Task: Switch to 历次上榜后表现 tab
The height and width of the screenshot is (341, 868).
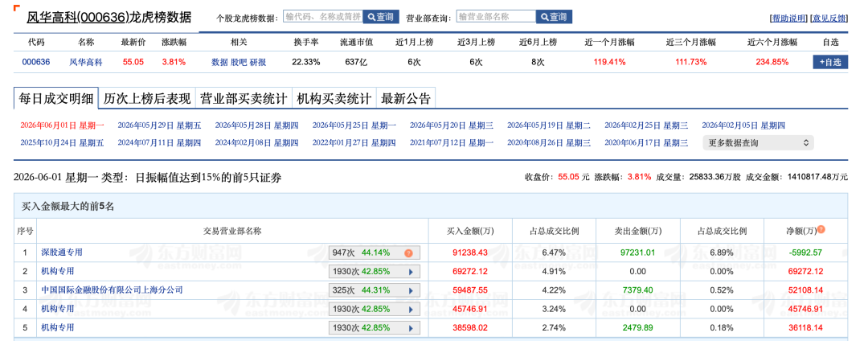Action: (x=147, y=99)
